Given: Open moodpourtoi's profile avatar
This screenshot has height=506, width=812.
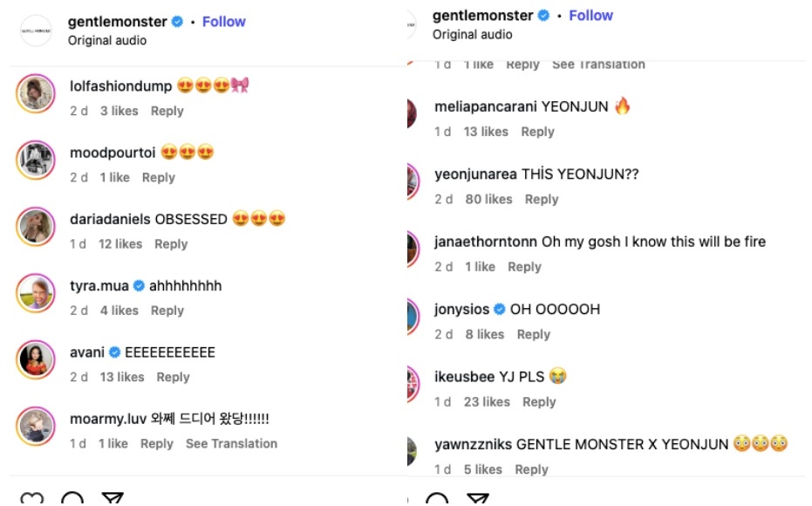Looking at the screenshot, I should (x=36, y=161).
